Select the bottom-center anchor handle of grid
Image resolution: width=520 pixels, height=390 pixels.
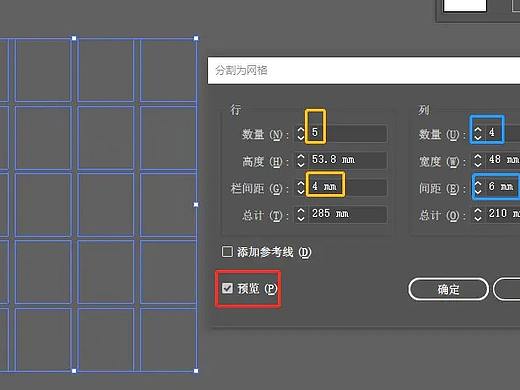point(74,371)
